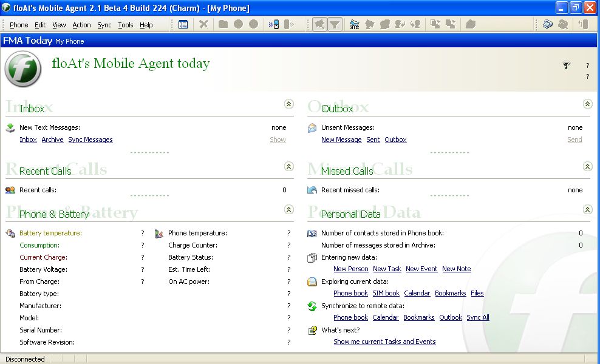Click the Sync Messages link
This screenshot has height=364, width=600.
click(90, 140)
